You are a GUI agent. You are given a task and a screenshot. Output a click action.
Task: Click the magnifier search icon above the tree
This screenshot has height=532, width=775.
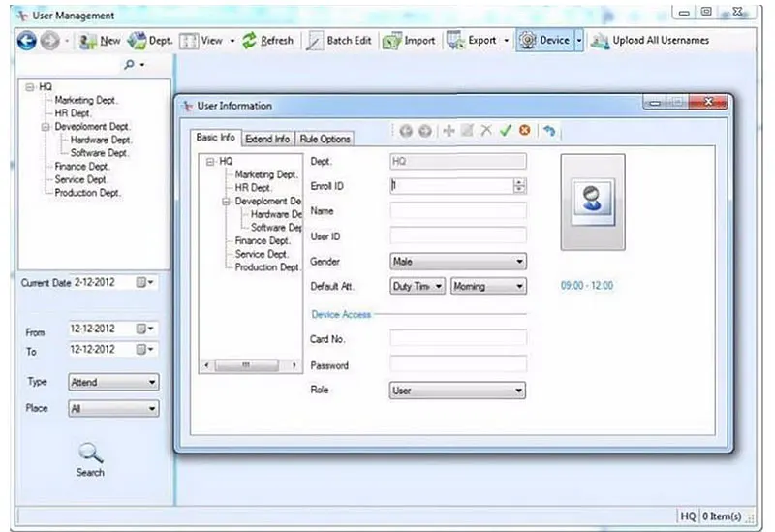tap(130, 64)
